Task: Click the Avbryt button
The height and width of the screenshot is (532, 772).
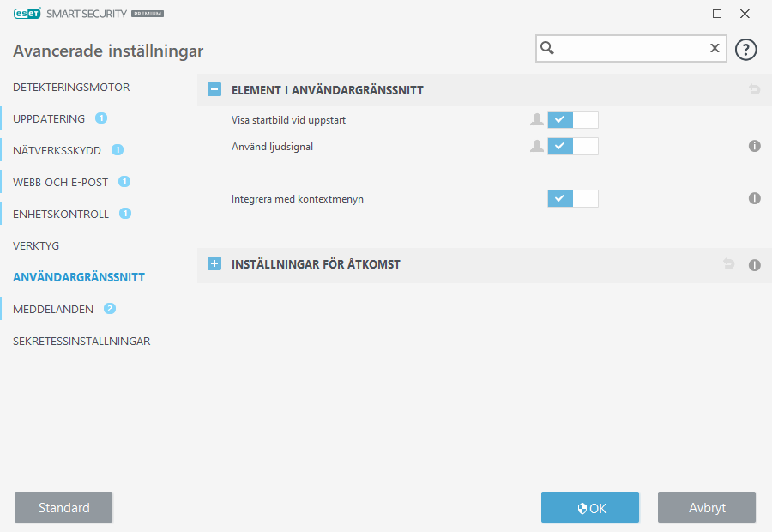Action: (x=707, y=507)
